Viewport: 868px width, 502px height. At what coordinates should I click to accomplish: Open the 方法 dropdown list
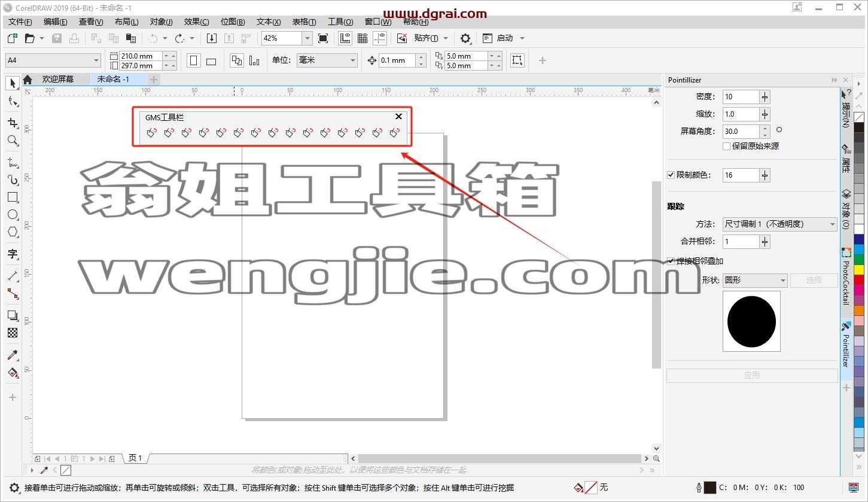(x=780, y=224)
